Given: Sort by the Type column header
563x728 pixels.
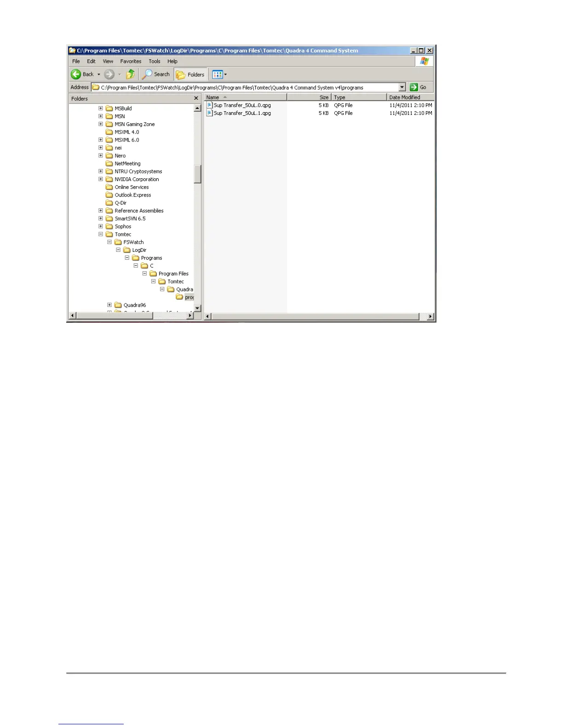Looking at the screenshot, I should point(359,97).
